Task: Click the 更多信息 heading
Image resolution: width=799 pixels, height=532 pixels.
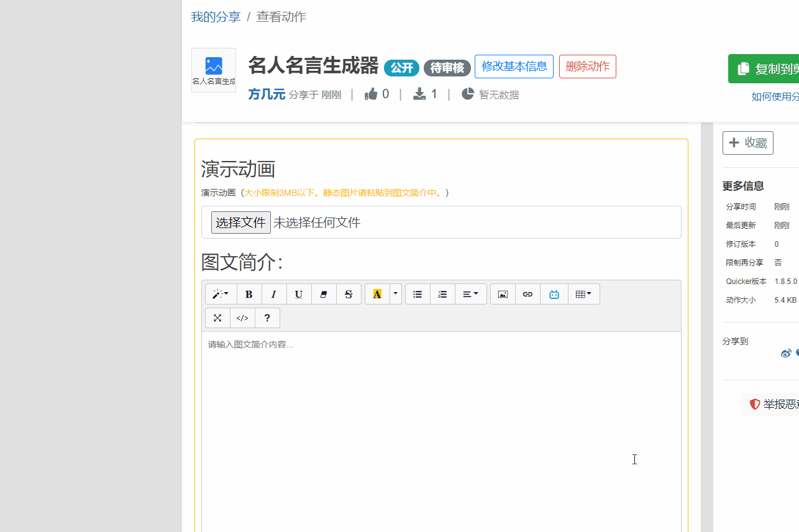Action: click(743, 186)
